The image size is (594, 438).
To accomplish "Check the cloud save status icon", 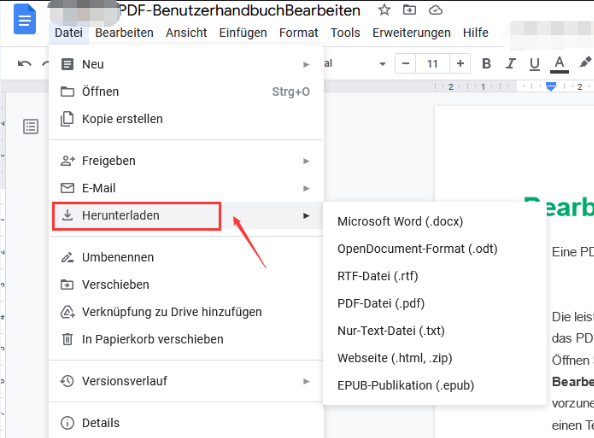I will tap(436, 10).
